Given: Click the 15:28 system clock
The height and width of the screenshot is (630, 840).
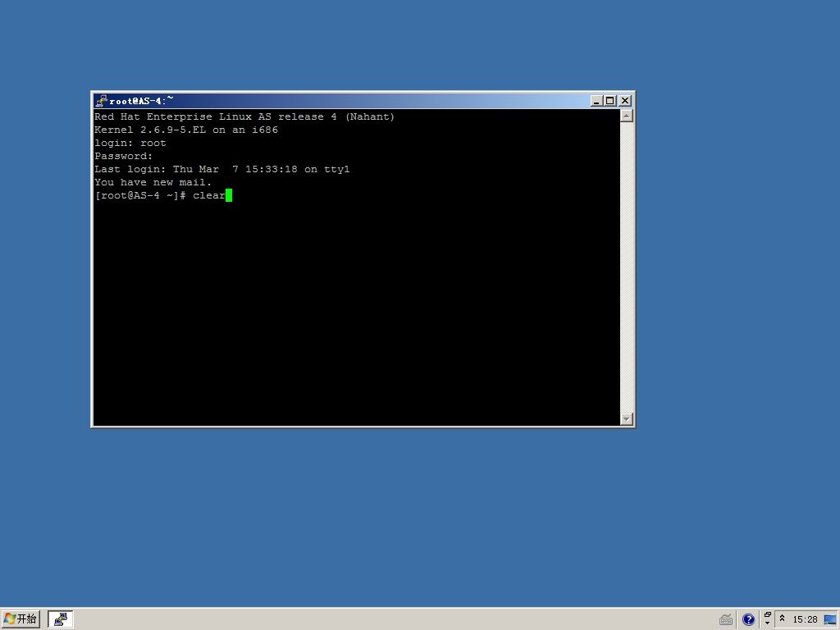Looking at the screenshot, I should click(x=805, y=620).
